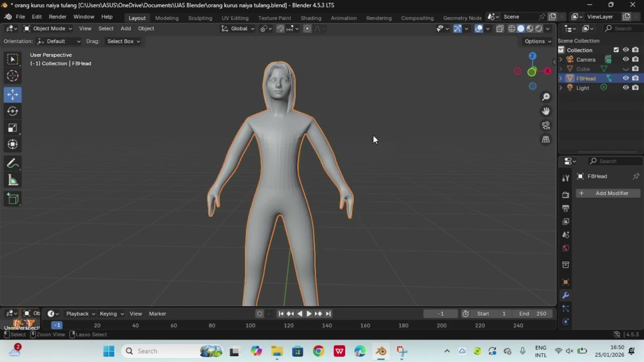Select the Transform tool
Screen dimensions: 644x362
(x=13, y=145)
